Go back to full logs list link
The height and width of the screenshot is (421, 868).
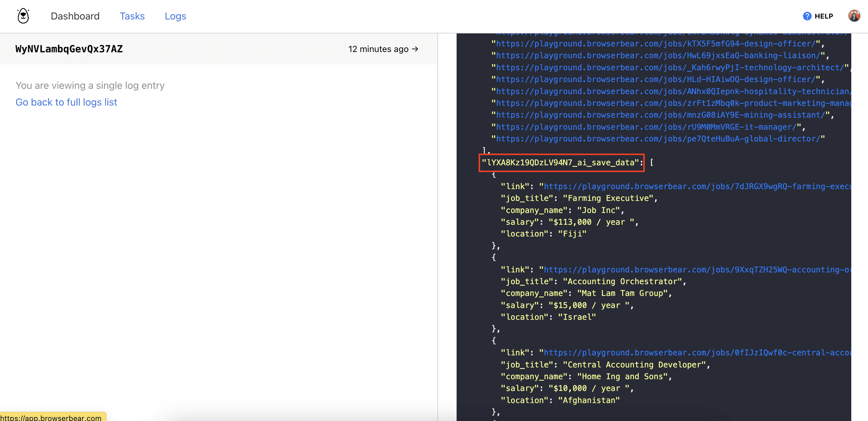pos(66,102)
